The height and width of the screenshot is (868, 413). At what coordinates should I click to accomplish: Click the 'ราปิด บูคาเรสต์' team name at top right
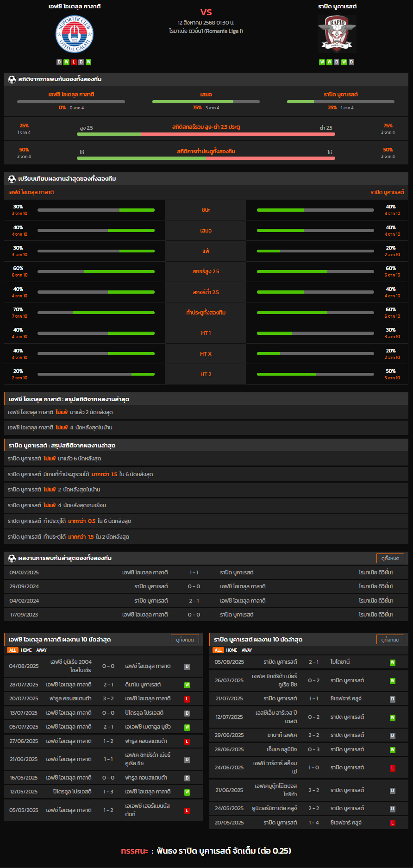click(x=337, y=6)
